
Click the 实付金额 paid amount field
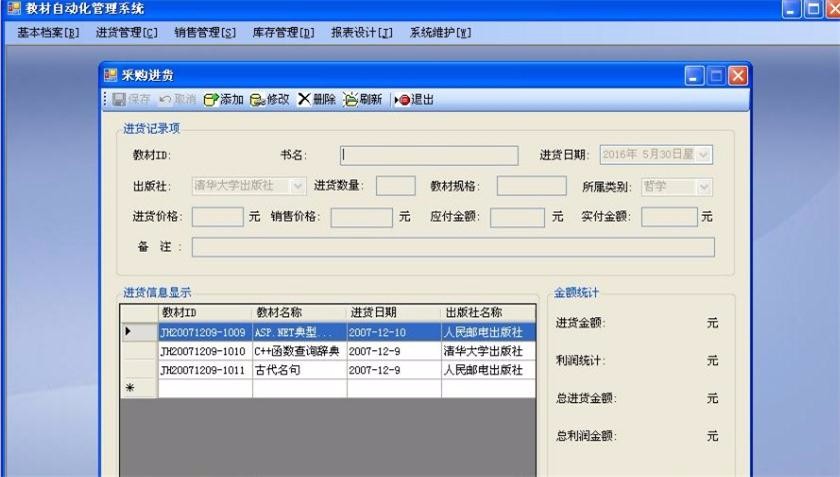(669, 217)
